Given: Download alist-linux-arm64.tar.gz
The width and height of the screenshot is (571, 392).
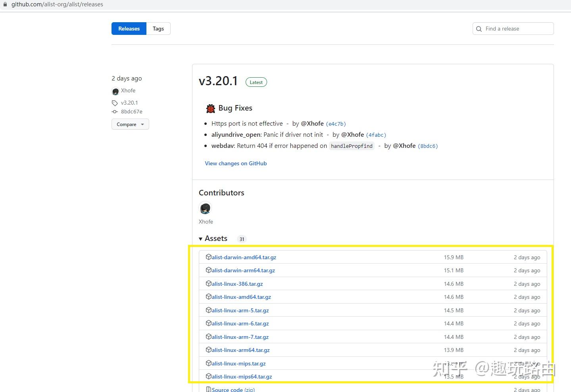Looking at the screenshot, I should [240, 350].
